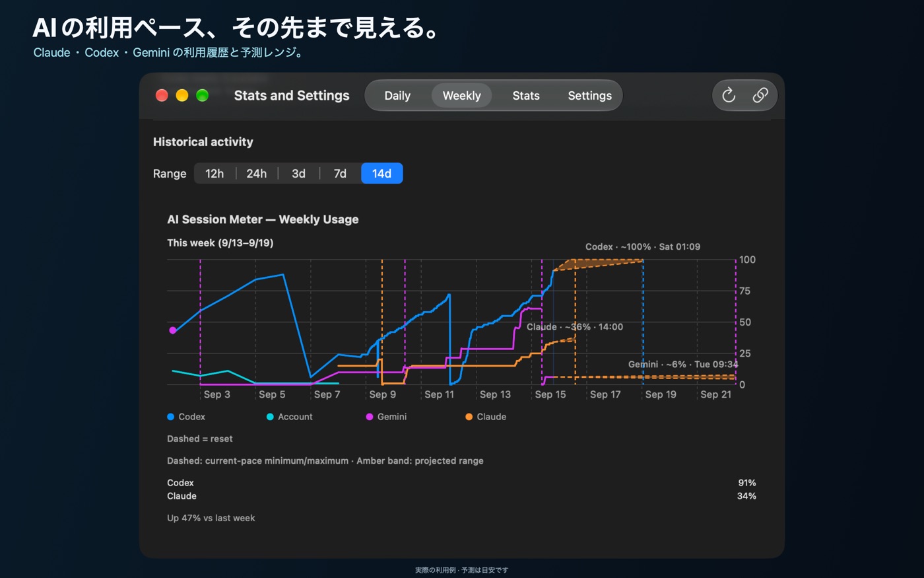
Task: Click the 'Stats and Settings' window title
Action: 292,96
